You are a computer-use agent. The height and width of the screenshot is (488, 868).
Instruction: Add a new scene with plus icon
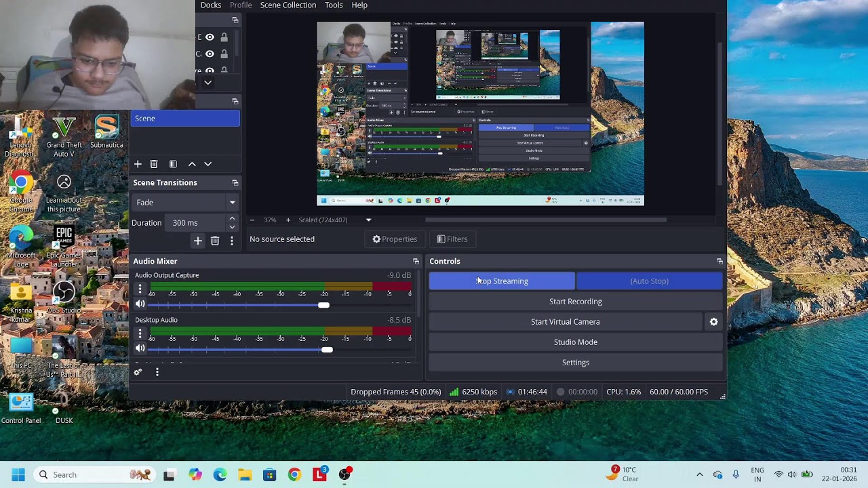pos(138,164)
